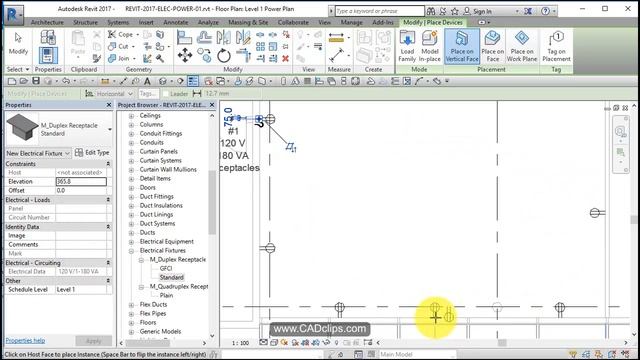This screenshot has height=360, width=640.
Task: Click the Edit Type button
Action: coord(92,153)
